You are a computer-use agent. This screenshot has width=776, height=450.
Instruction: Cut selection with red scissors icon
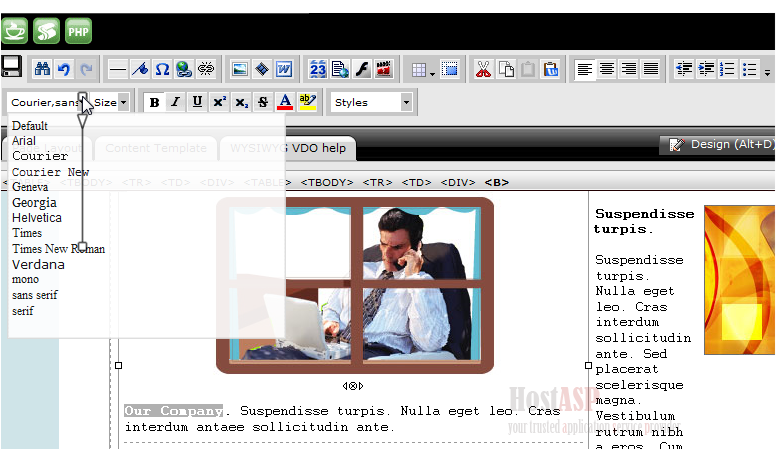[484, 69]
